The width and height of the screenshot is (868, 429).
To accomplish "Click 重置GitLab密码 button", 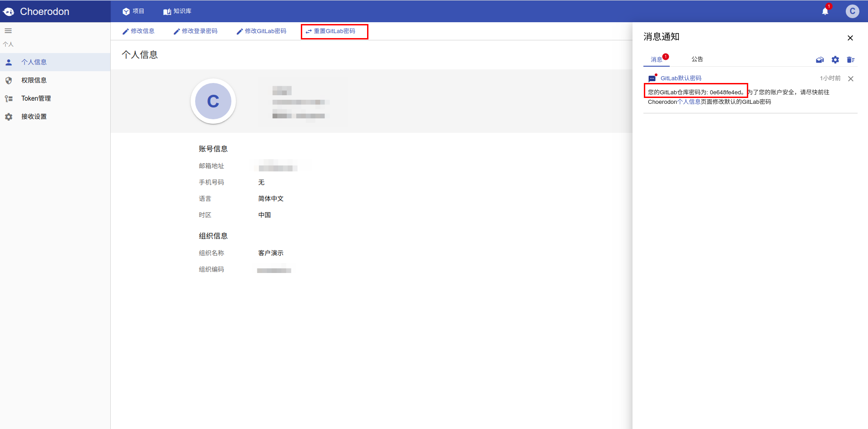I will click(331, 31).
